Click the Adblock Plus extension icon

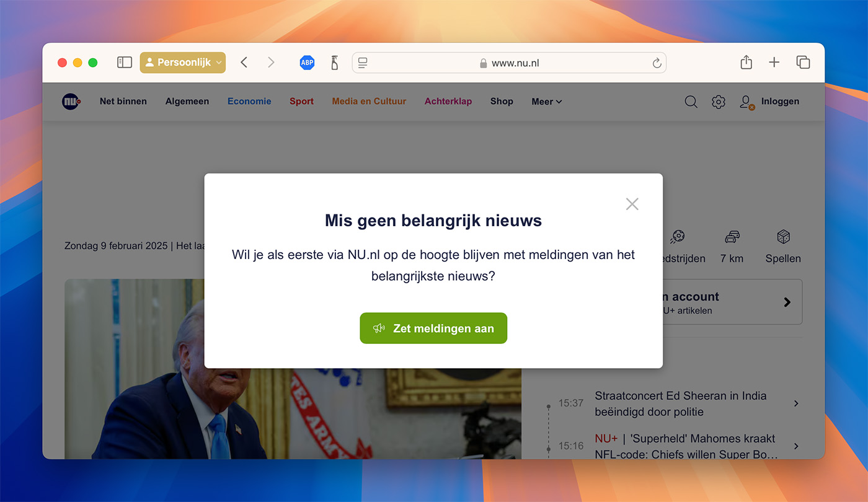pos(307,63)
